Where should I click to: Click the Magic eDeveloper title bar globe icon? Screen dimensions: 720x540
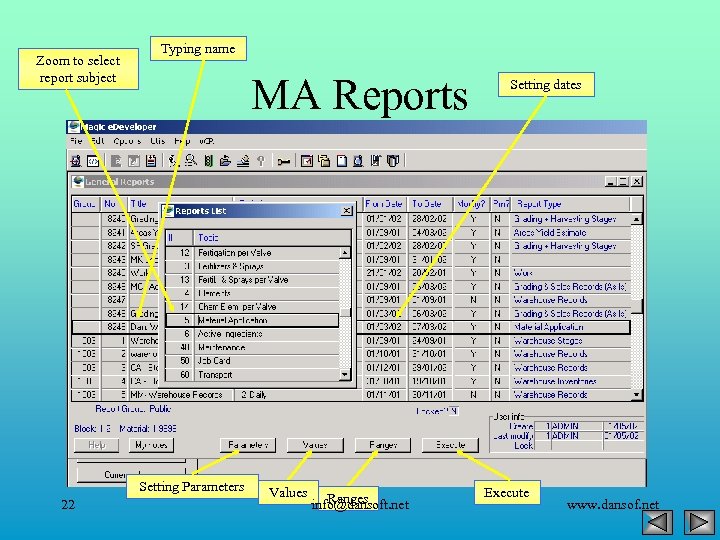74,127
